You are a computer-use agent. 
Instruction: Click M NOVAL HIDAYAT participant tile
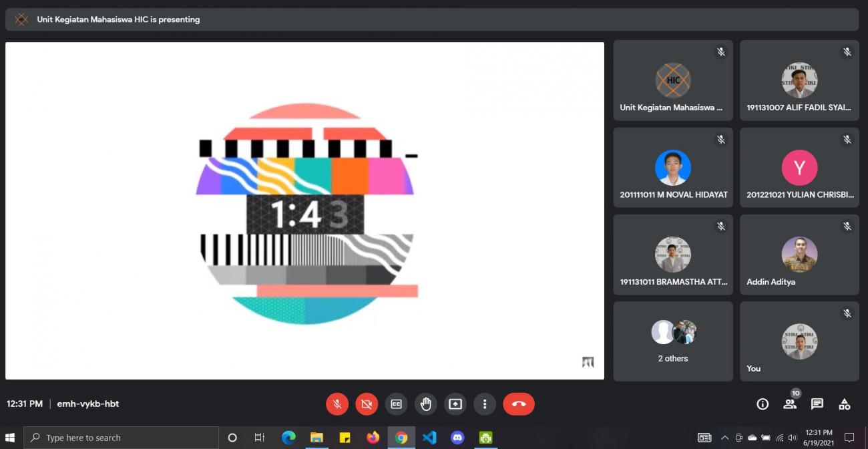pos(673,168)
